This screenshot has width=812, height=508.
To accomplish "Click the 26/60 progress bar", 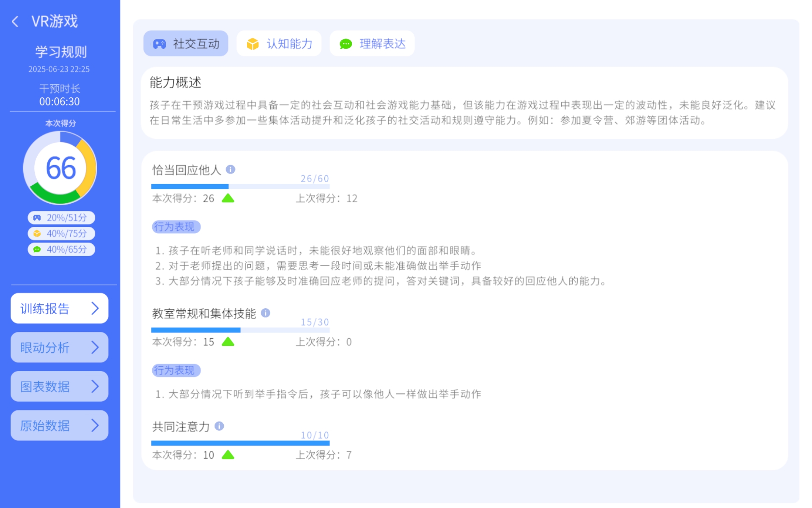I will point(240,185).
